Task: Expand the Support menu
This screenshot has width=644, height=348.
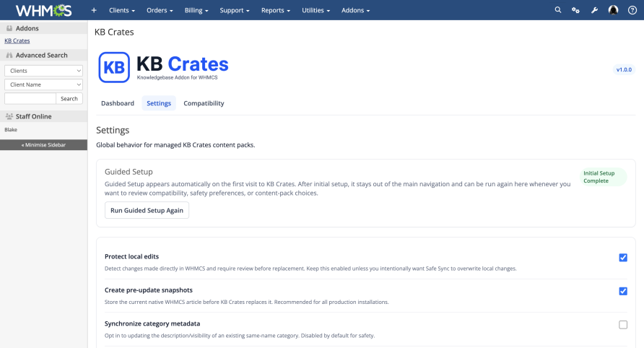Action: (235, 10)
